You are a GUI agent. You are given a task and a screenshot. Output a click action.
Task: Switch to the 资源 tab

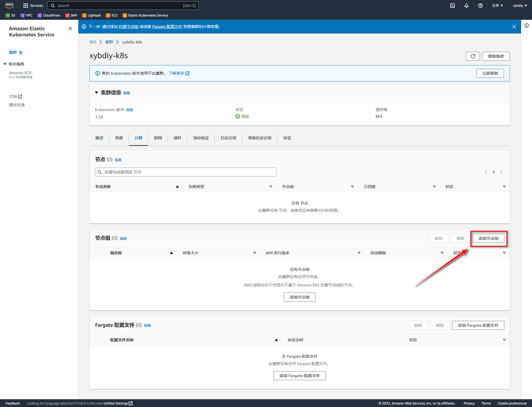[119, 138]
